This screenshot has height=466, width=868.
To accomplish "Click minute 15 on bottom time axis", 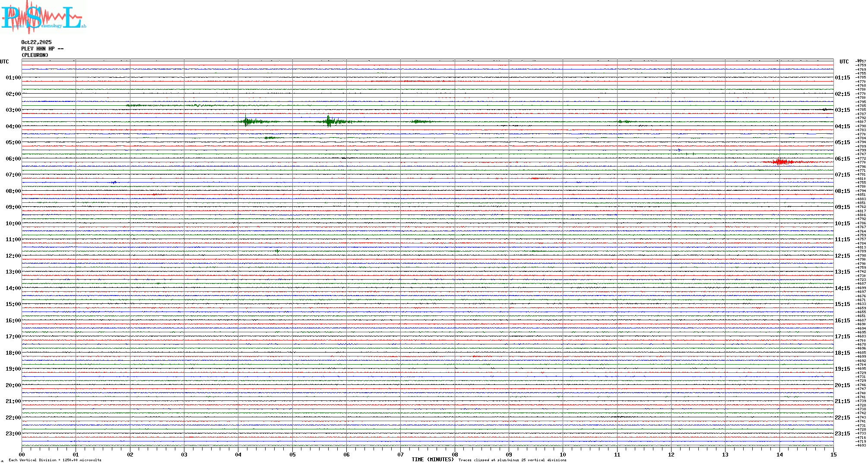I will (x=833, y=454).
